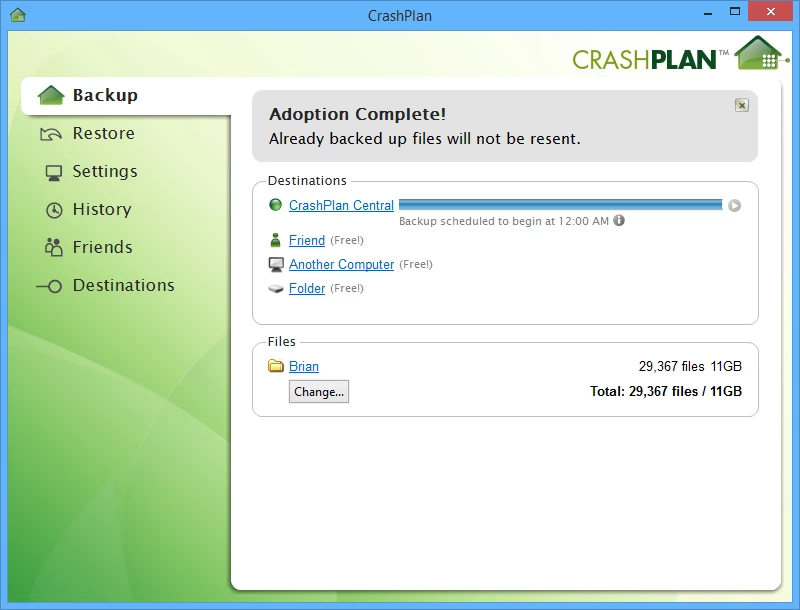Click the Change... button for files
Viewport: 800px width, 610px height.
319,392
